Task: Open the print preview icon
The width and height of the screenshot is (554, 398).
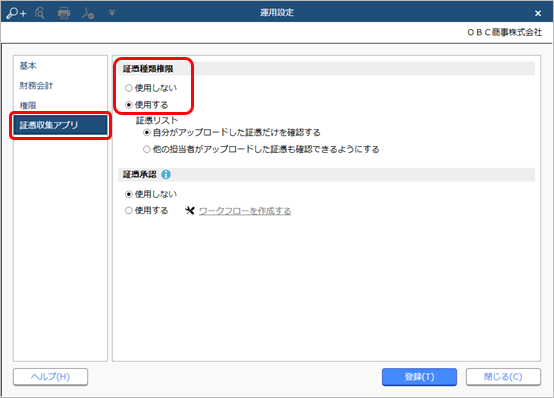Action: coord(40,13)
